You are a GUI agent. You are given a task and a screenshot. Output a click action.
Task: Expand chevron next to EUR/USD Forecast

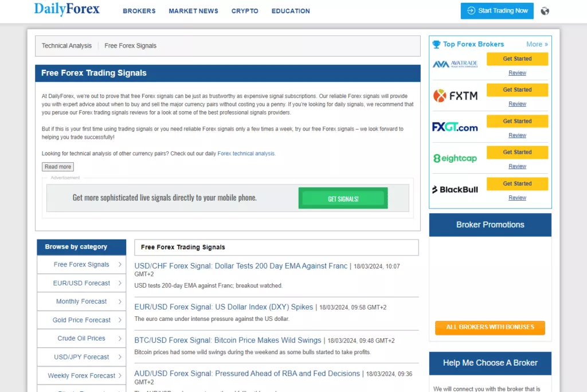(x=120, y=283)
